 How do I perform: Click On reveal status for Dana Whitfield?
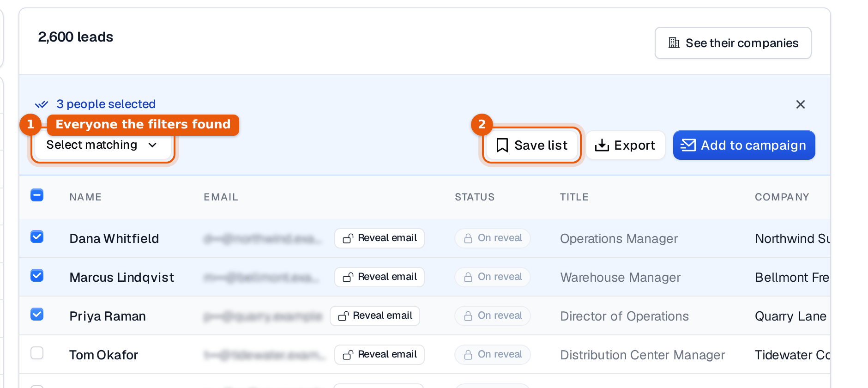[x=493, y=238]
